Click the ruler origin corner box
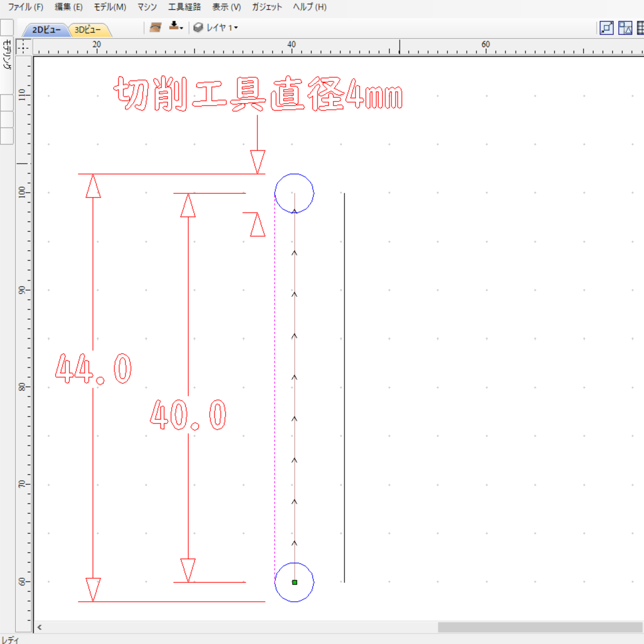This screenshot has width=644, height=644. coord(23,47)
